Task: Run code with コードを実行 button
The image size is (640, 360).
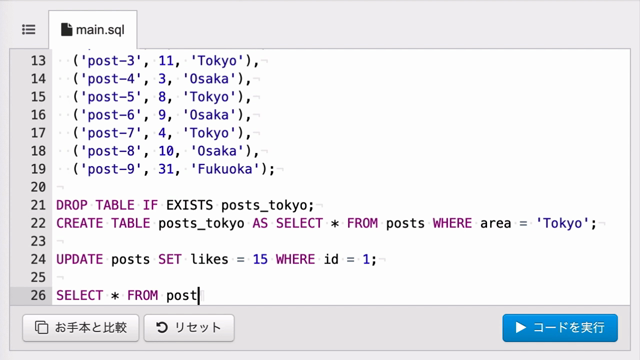Action: (560, 327)
